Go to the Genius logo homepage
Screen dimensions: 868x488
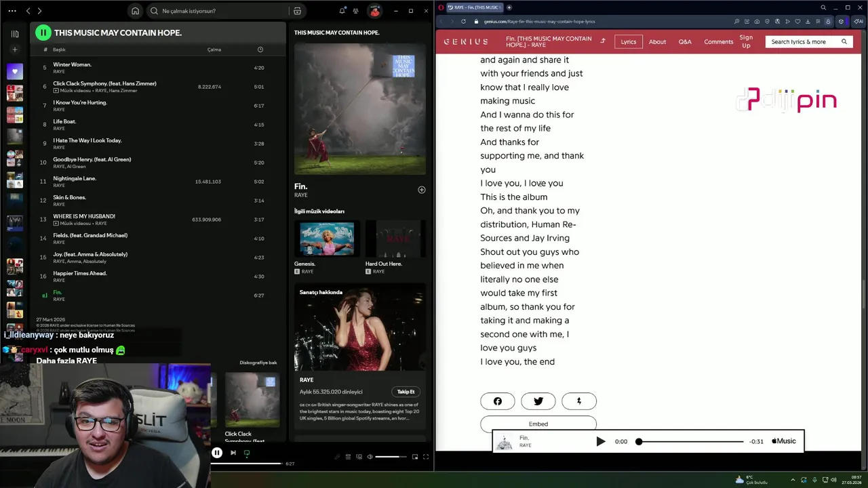coord(466,41)
